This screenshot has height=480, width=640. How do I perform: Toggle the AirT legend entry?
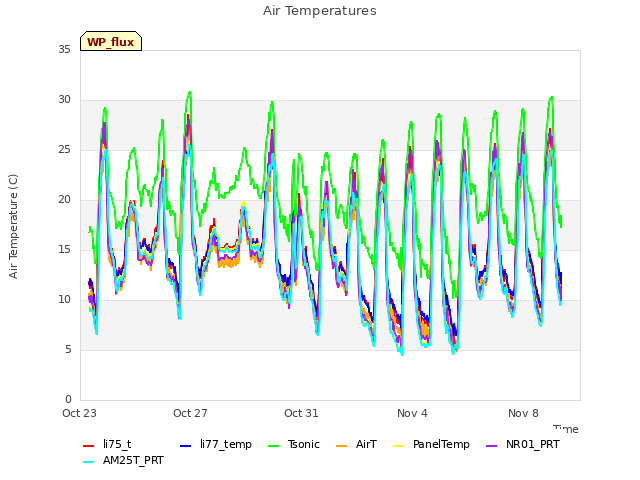tap(356, 444)
